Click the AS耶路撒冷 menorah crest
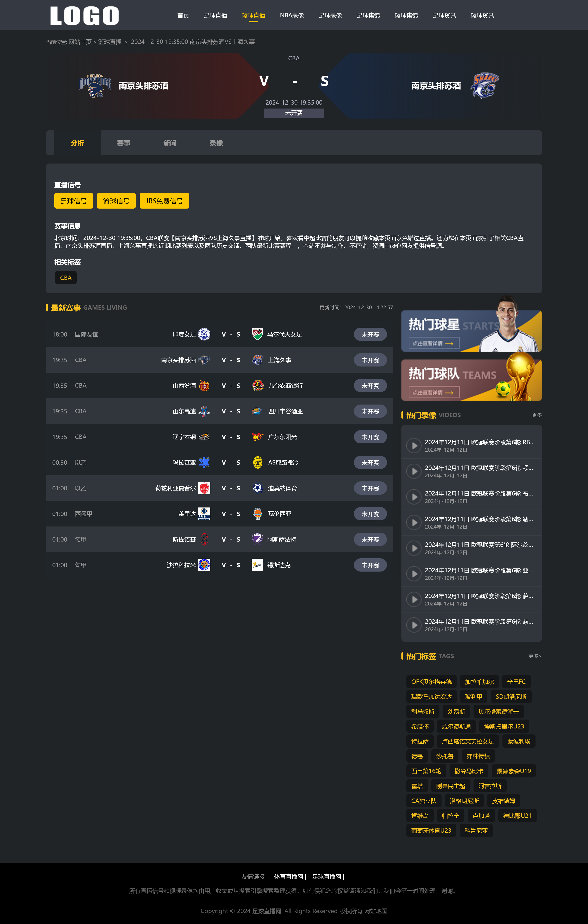Screen dimensions: 588x924 pyautogui.click(x=258, y=462)
